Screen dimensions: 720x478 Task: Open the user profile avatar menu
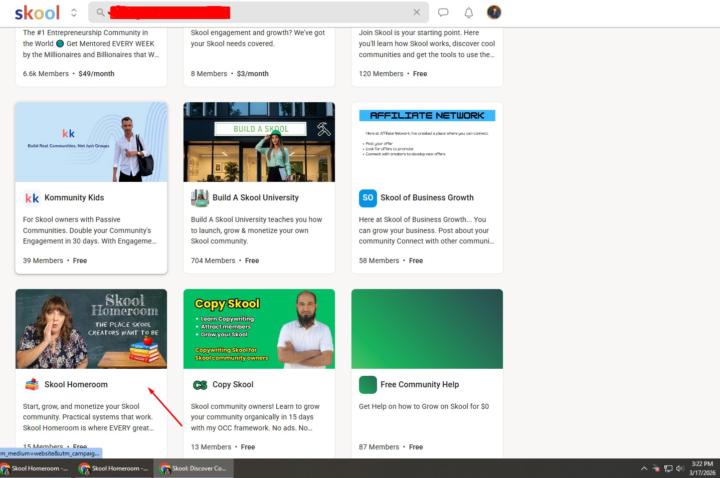pyautogui.click(x=494, y=13)
